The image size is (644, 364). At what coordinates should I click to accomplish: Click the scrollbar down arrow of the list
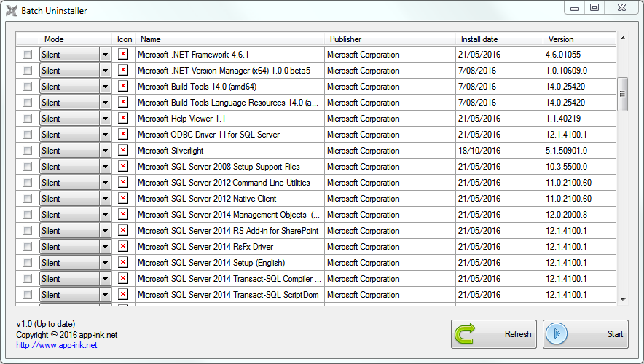coord(623,300)
